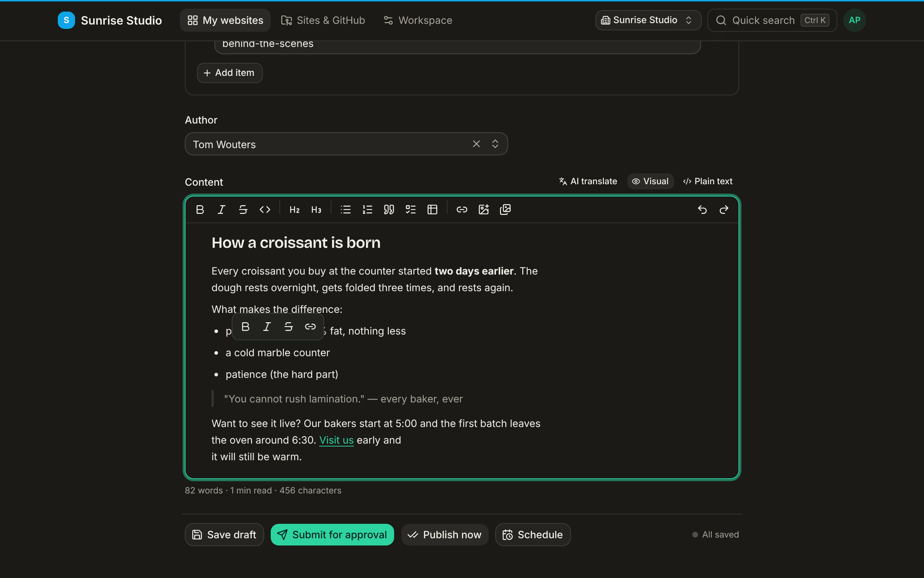The image size is (924, 578).
Task: Expand the Author dropdown chevrons
Action: (495, 144)
